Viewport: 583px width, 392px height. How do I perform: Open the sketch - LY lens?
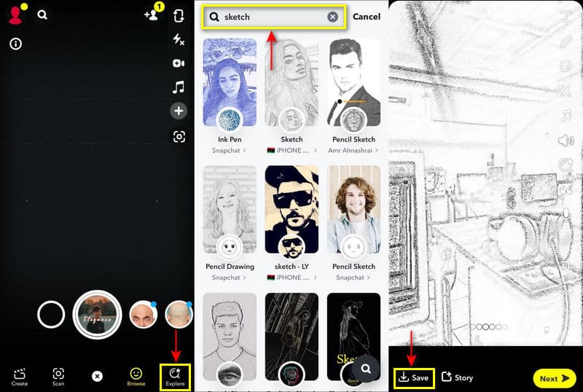click(291, 209)
